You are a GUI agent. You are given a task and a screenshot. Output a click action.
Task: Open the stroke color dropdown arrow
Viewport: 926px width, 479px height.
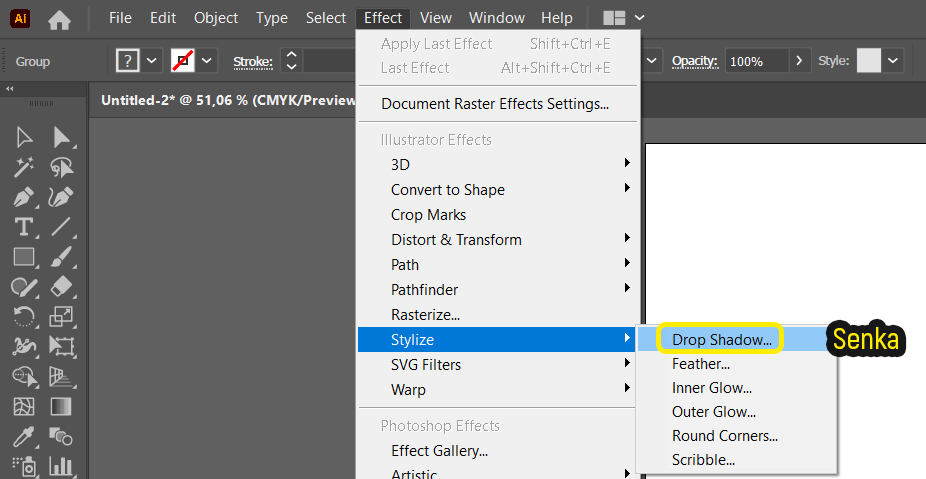pos(207,61)
